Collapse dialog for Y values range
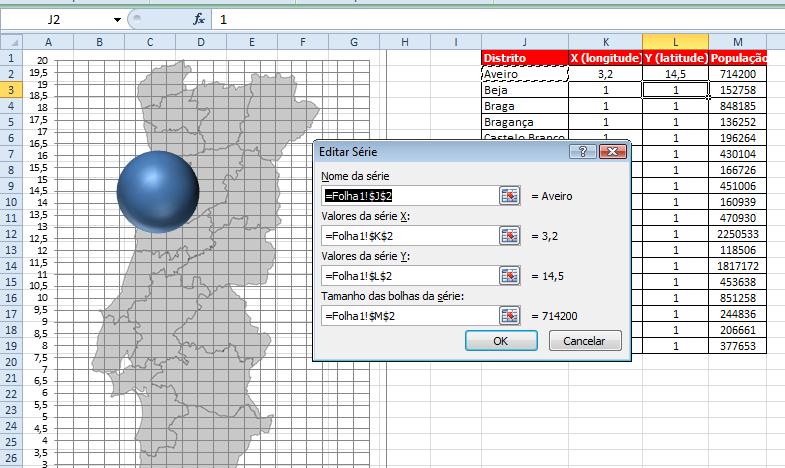Image resolution: width=785 pixels, height=468 pixels. point(510,276)
